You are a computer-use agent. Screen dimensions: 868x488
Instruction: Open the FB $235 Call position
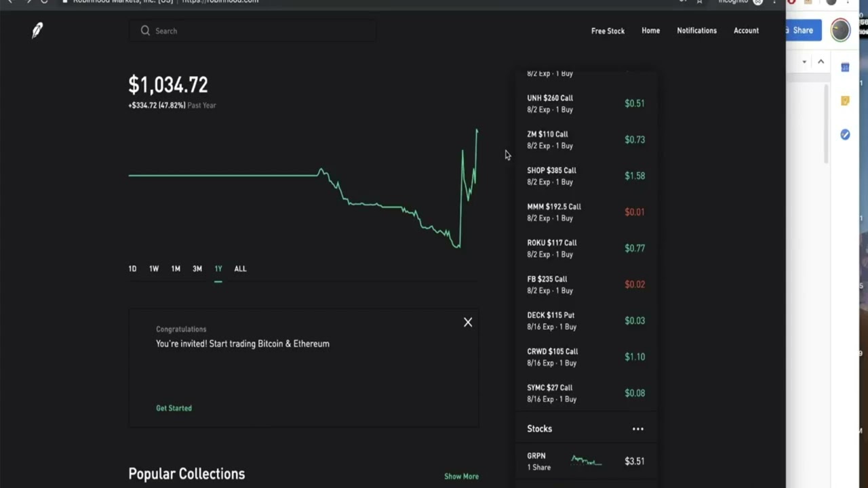click(586, 284)
